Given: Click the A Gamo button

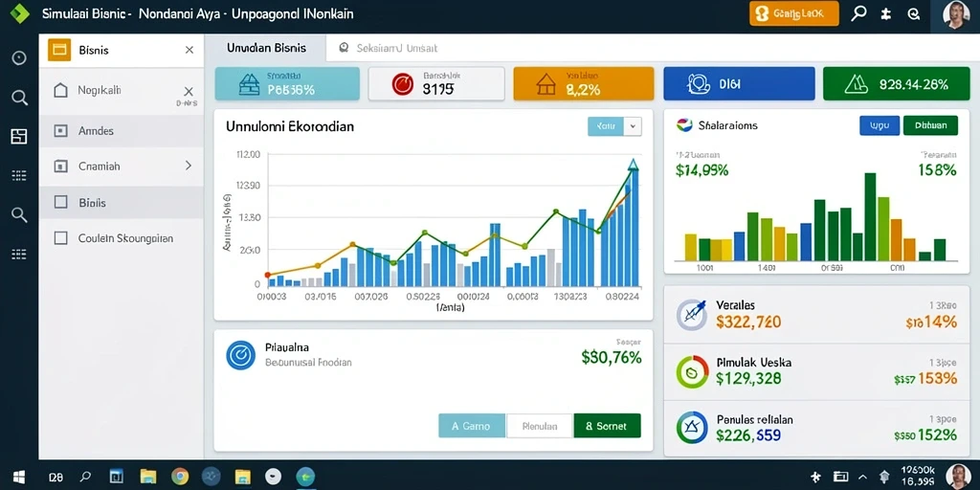Looking at the screenshot, I should click(x=472, y=426).
